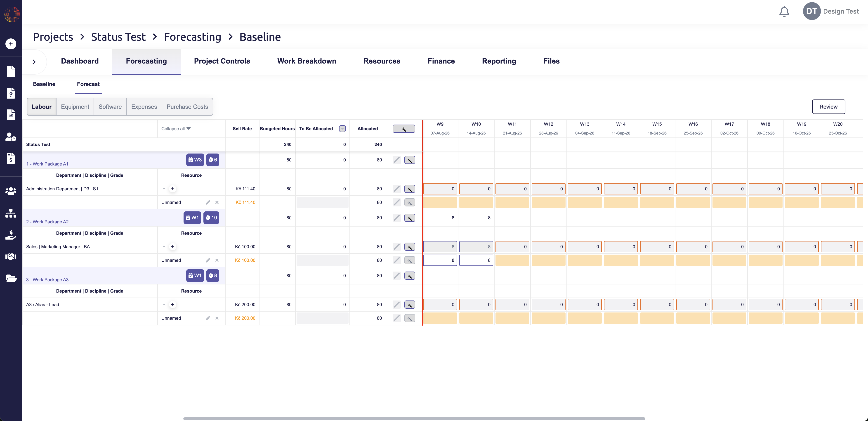Collapse the 1 - Work Package A1 group
Image resolution: width=868 pixels, height=421 pixels.
click(x=47, y=164)
